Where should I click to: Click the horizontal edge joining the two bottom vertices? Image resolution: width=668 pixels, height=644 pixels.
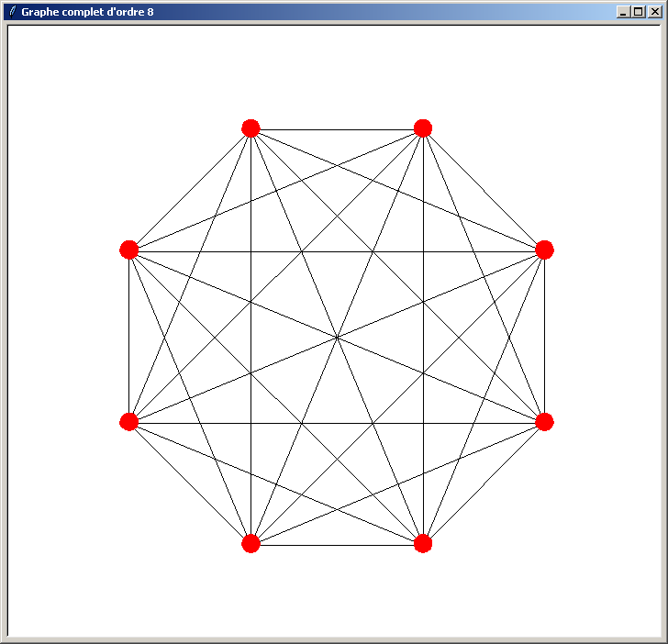(337, 545)
